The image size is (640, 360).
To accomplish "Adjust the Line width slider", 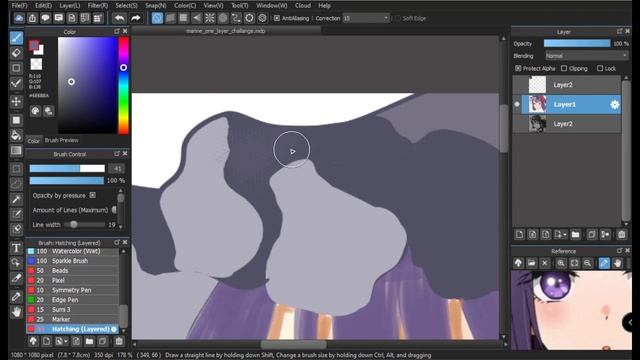I will click(x=84, y=224).
